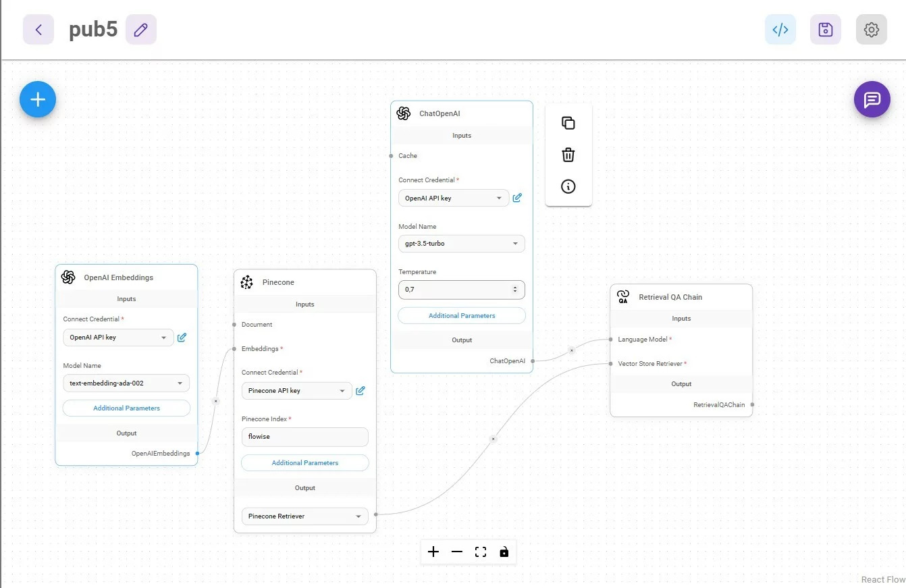
Task: Open the React Flow attribution link
Action: click(x=883, y=580)
